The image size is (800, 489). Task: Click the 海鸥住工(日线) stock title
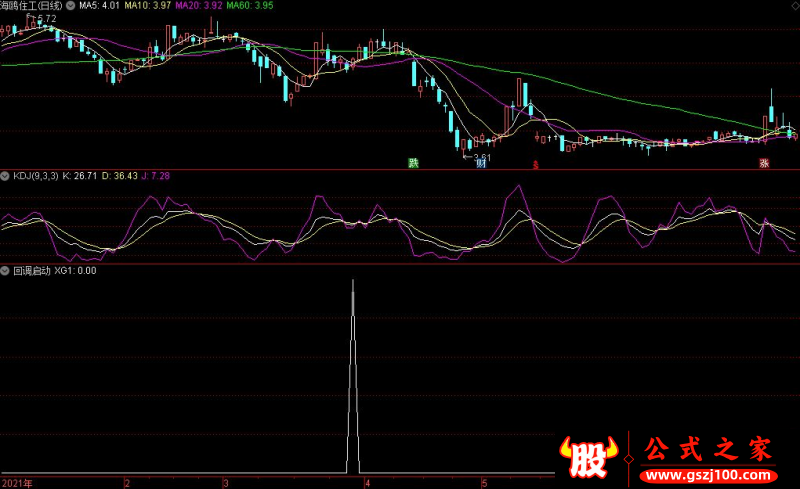pos(31,6)
